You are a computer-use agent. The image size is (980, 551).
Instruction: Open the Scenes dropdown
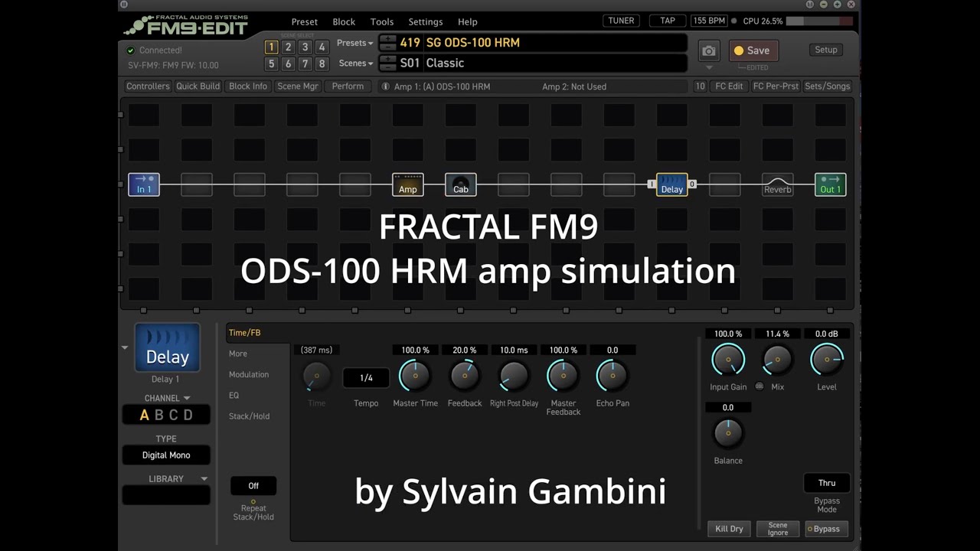pyautogui.click(x=356, y=64)
